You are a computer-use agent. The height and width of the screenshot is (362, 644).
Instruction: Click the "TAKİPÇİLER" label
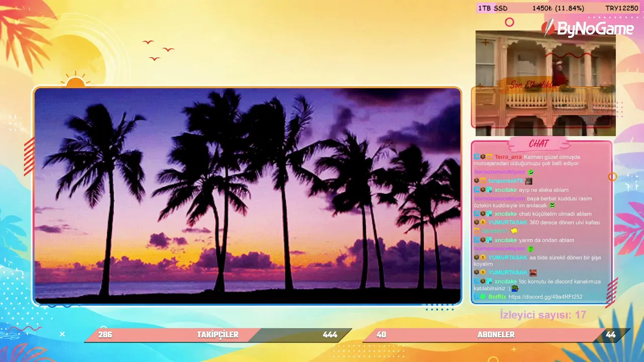(x=218, y=335)
